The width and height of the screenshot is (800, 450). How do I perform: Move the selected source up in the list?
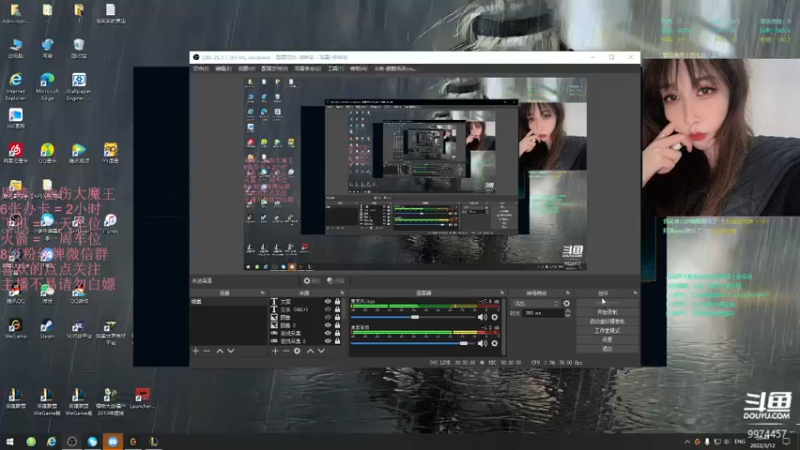[310, 351]
